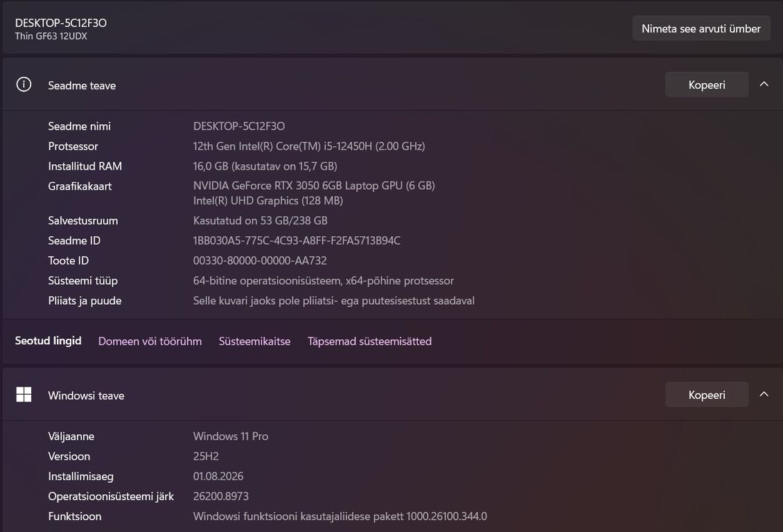Select Versioon label
The height and width of the screenshot is (532, 783).
[69, 456]
